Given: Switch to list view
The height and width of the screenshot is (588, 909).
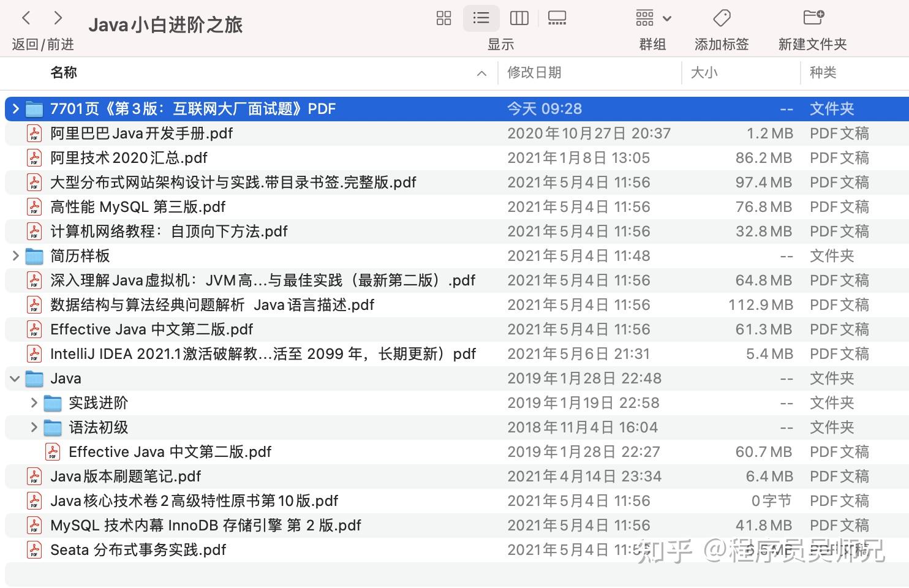Looking at the screenshot, I should pos(481,18).
